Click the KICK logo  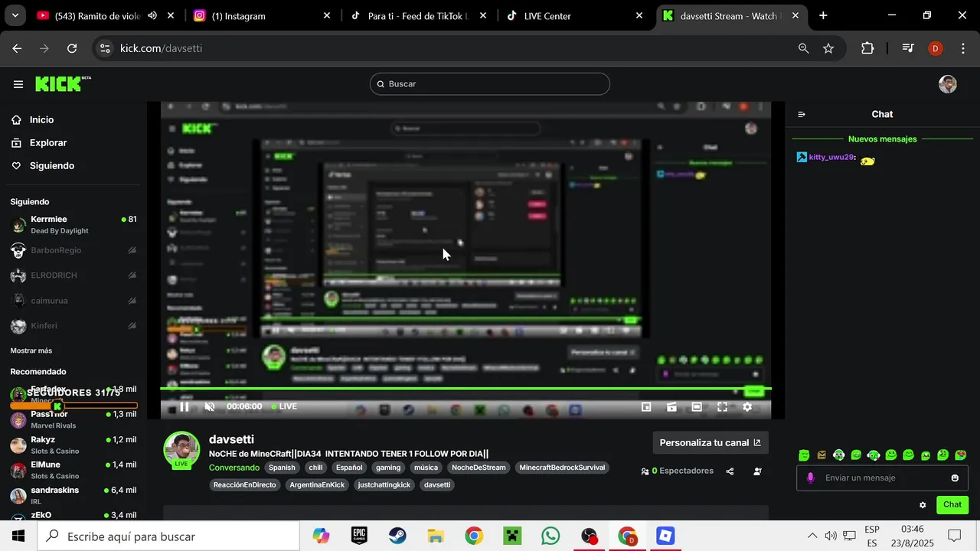63,83
